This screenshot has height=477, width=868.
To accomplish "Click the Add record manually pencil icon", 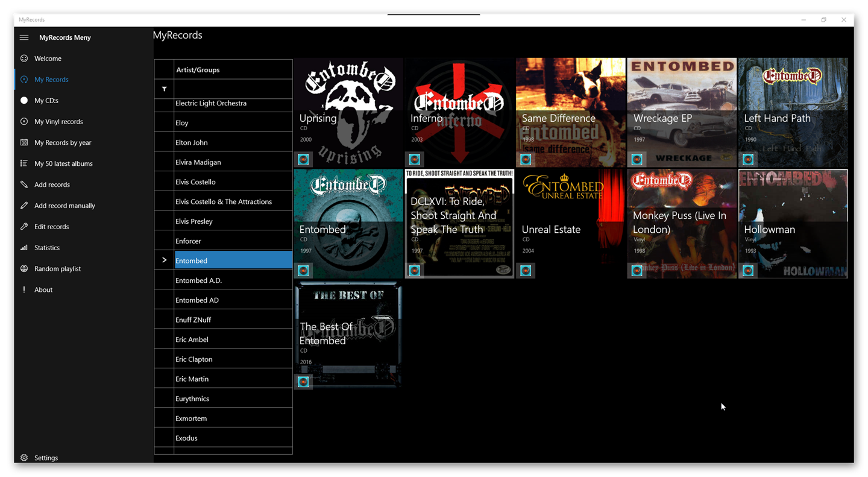I will [x=24, y=206].
